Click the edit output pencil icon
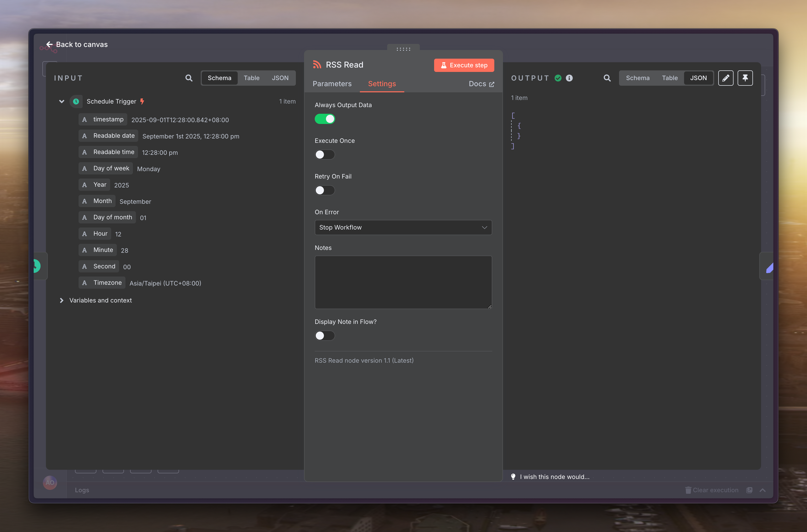Image resolution: width=807 pixels, height=532 pixels. click(x=726, y=78)
